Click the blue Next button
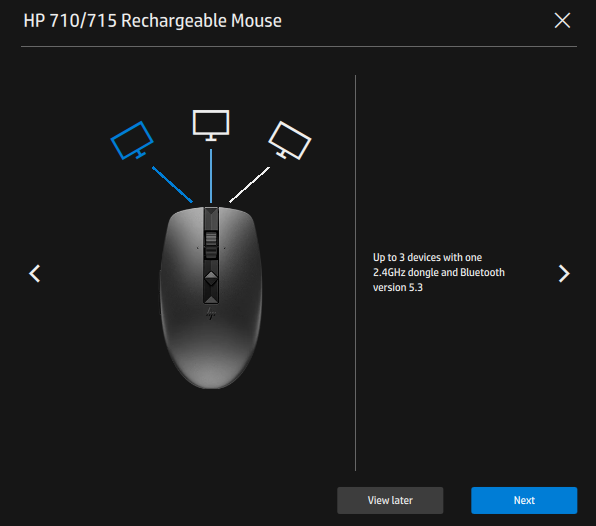This screenshot has width=596, height=526. coord(524,500)
